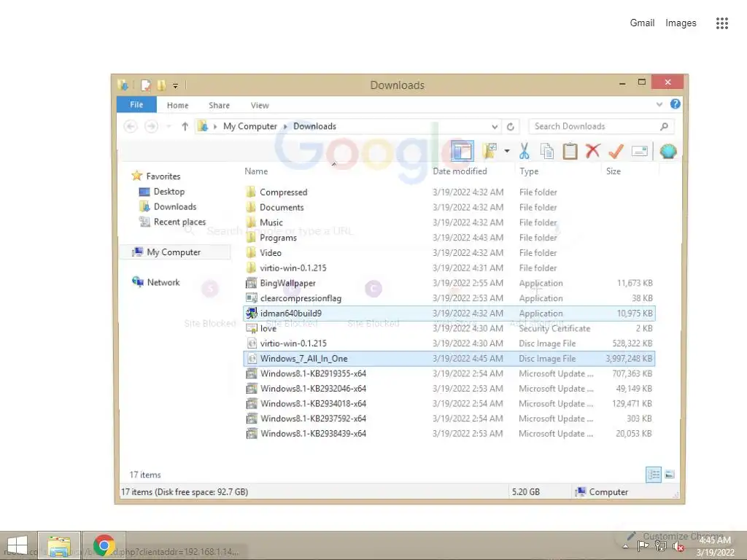Select the virtio-win-0.1.215 folder icon
Viewport: 747px width, 560px height.
251,268
